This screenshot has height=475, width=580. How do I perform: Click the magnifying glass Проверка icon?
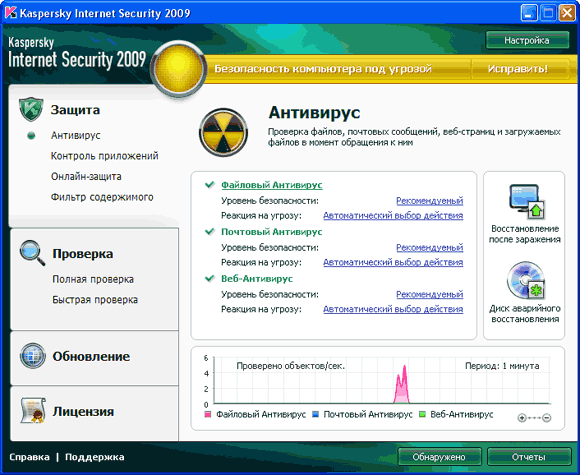click(x=33, y=253)
